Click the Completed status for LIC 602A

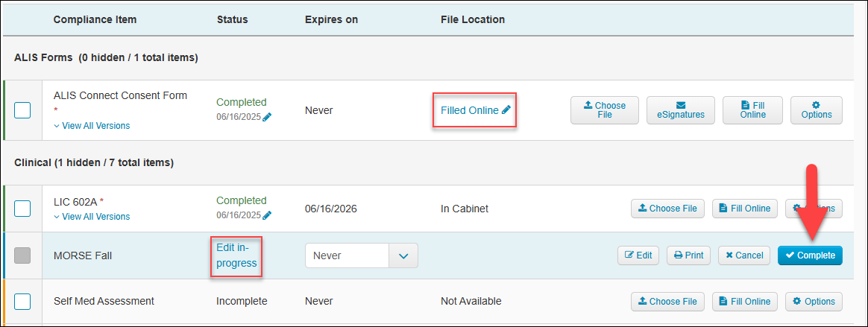coord(242,200)
